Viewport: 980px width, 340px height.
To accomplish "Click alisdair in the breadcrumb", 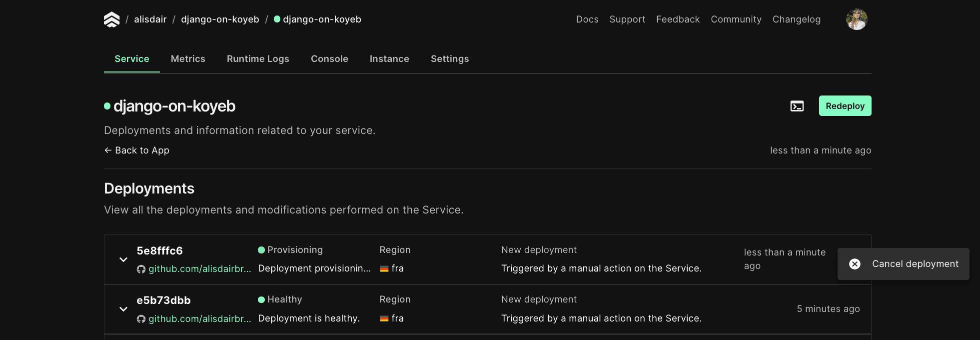I will tap(150, 19).
